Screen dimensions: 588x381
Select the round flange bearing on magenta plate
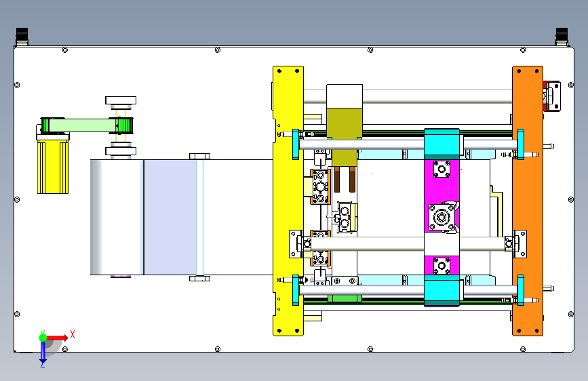(x=442, y=217)
